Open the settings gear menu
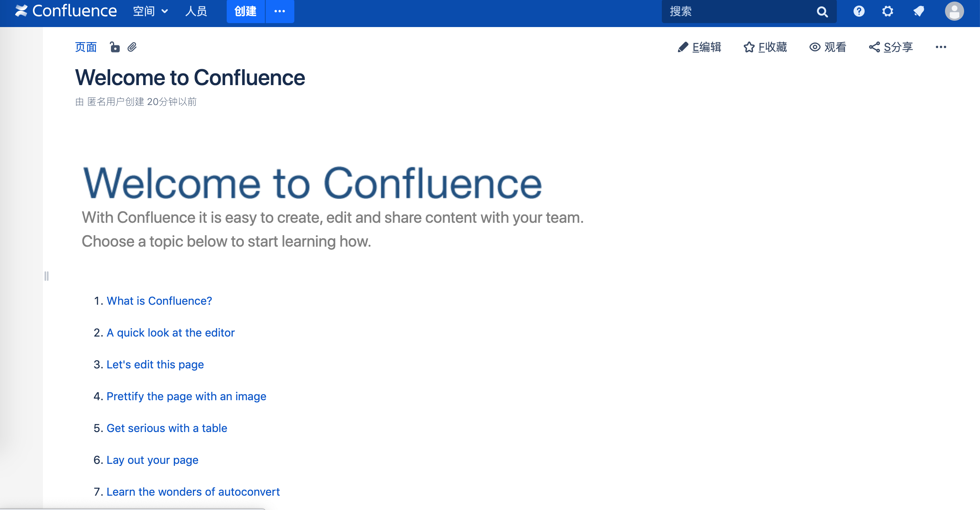Viewport: 980px width, 510px height. point(887,11)
